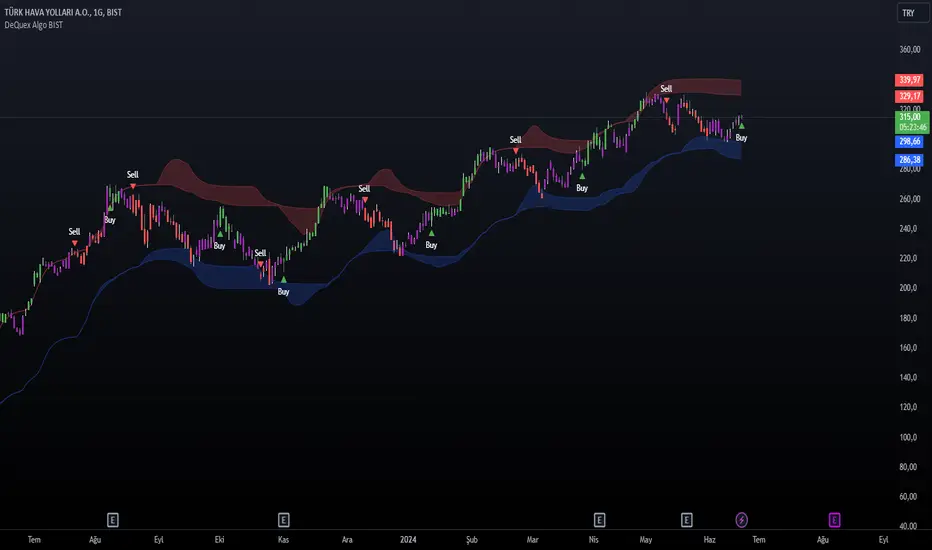Image resolution: width=932 pixels, height=550 pixels.
Task: Open the earnings E marker near Kas
Action: [x=284, y=520]
